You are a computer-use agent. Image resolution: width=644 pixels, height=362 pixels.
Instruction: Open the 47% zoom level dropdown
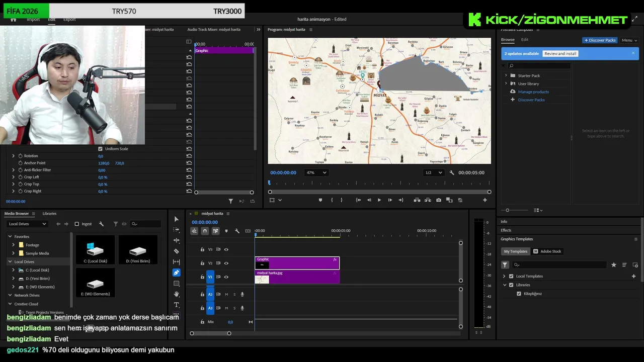pos(316,172)
